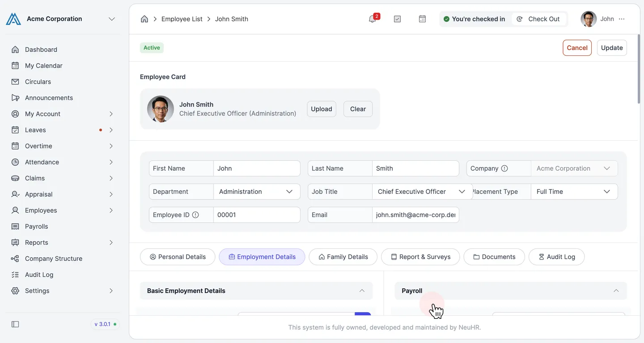Click the Email input field
This screenshot has width=644, height=343.
[x=415, y=215]
